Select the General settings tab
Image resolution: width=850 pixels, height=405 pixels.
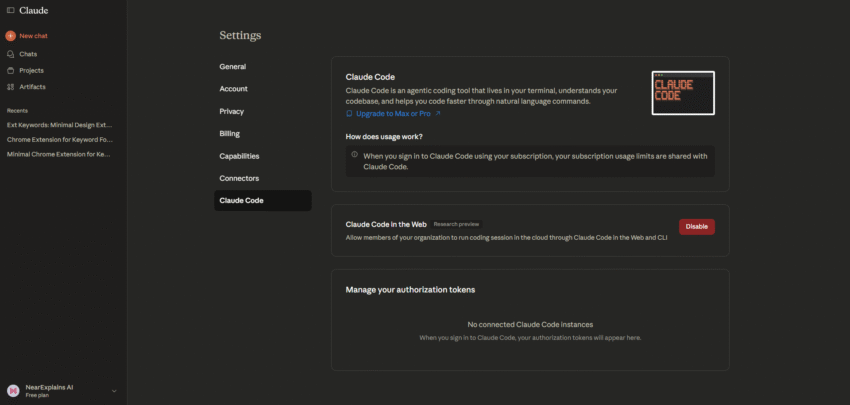pyautogui.click(x=233, y=67)
